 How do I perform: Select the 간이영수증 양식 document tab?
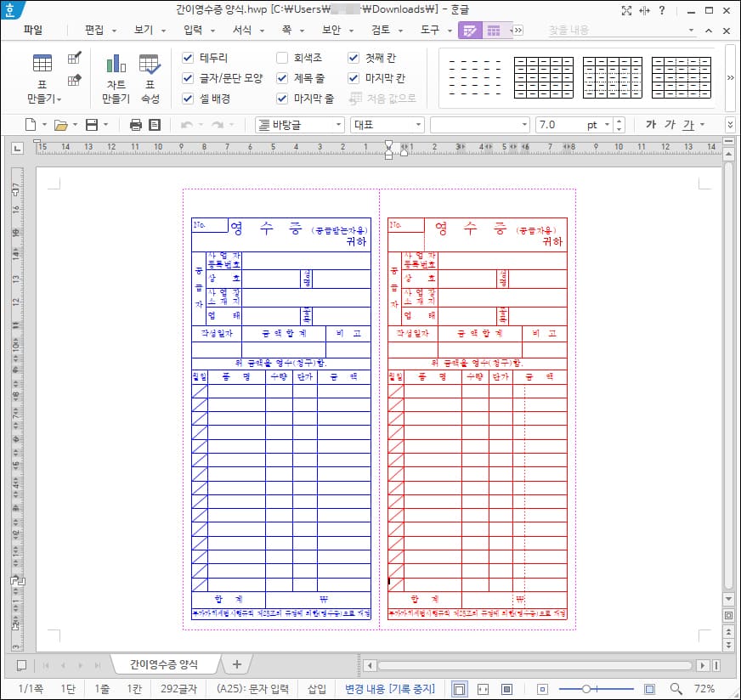click(164, 664)
